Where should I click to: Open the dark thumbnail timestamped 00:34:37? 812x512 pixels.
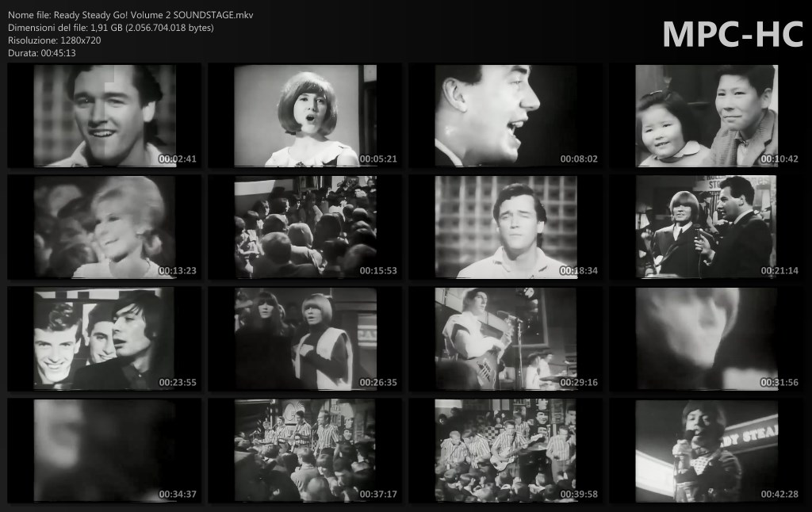pos(105,451)
